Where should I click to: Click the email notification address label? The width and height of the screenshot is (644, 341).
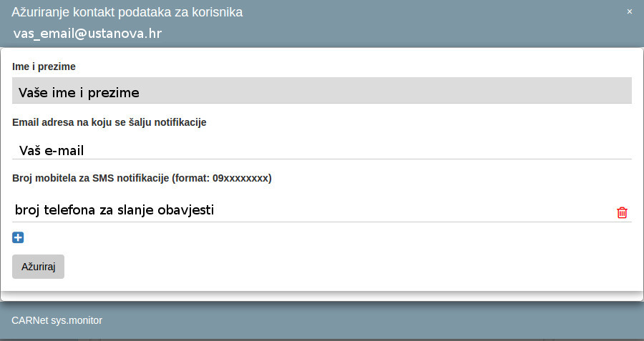click(x=109, y=122)
